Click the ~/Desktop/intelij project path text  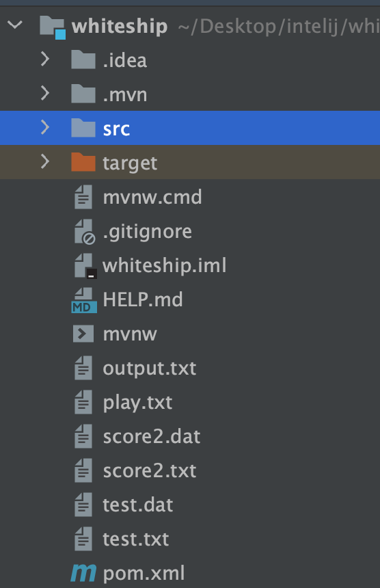279,26
